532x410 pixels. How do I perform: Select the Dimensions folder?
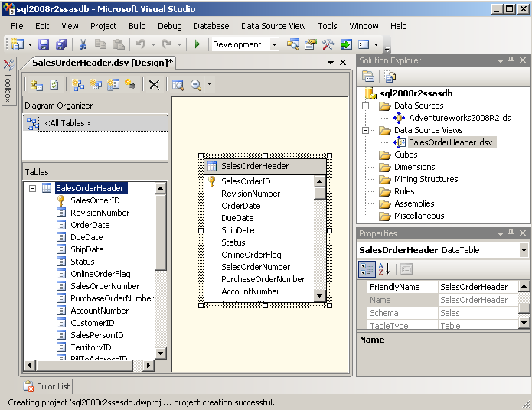414,167
